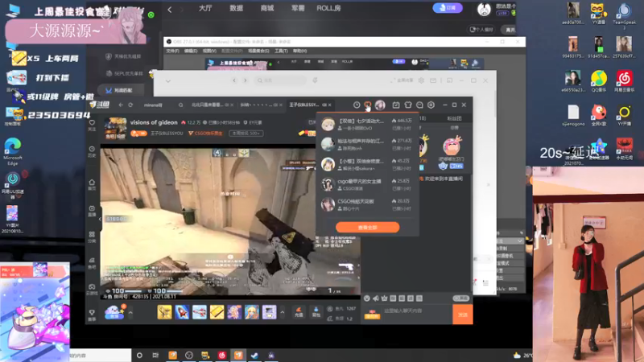Open the emoji picker in chat toolbar

pyautogui.click(x=367, y=298)
